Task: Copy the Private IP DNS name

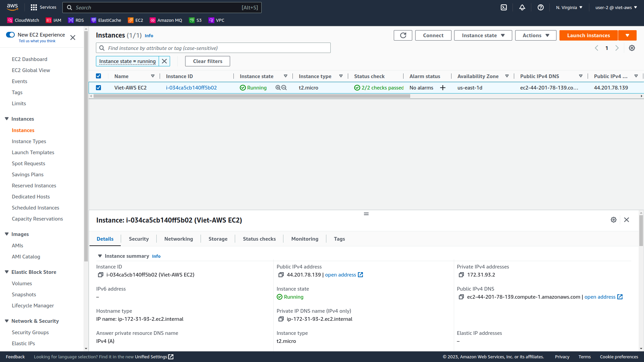Action: 281,319
